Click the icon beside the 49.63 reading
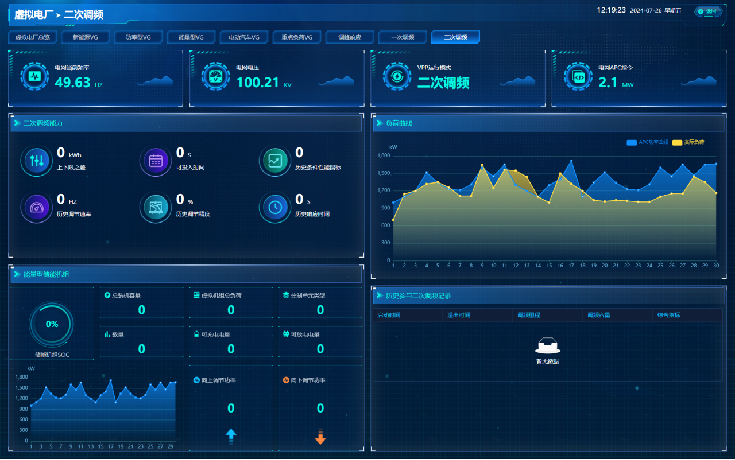 pos(34,77)
